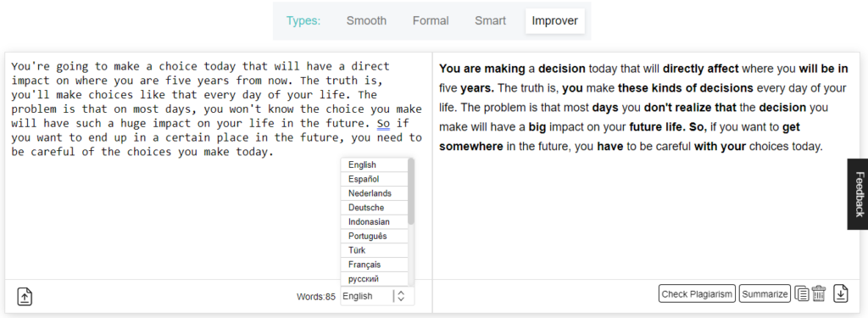Choose русский in the language list
Image resolution: width=868 pixels, height=318 pixels.
point(374,279)
